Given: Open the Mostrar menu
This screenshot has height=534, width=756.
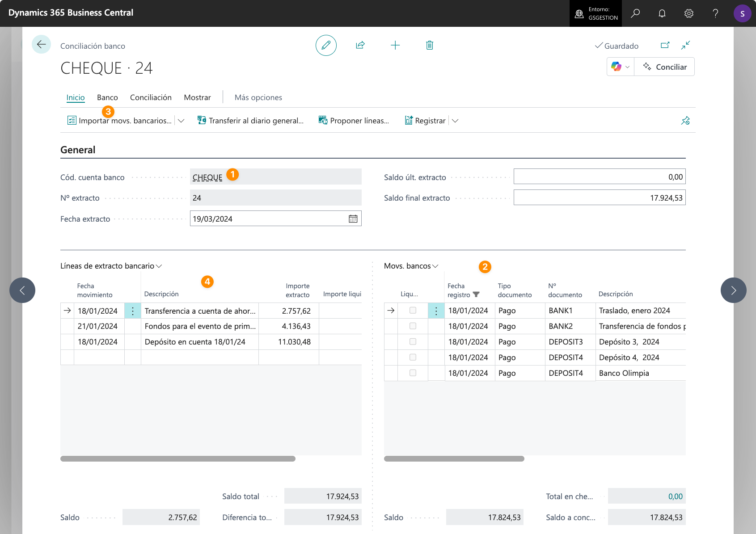Looking at the screenshot, I should 197,97.
